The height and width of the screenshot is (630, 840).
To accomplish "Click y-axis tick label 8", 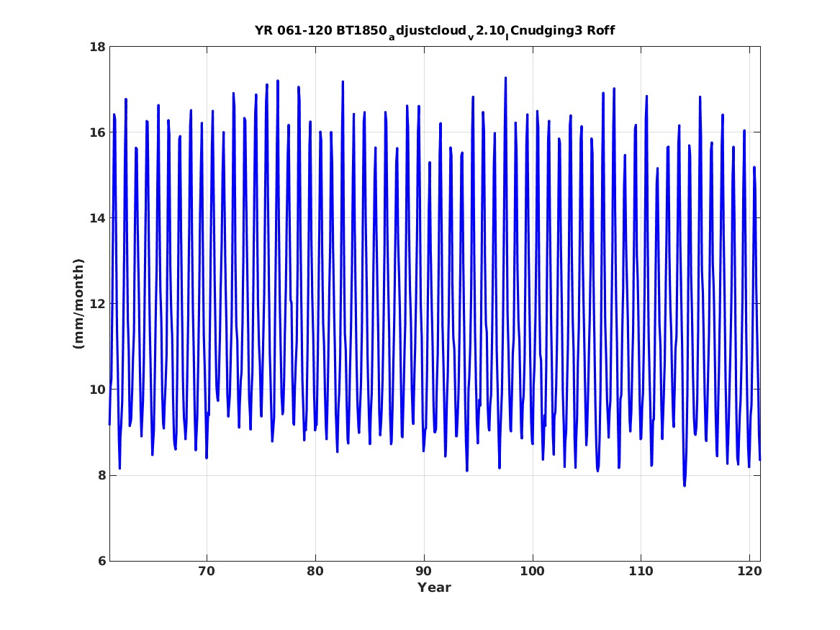I will 101,475.
